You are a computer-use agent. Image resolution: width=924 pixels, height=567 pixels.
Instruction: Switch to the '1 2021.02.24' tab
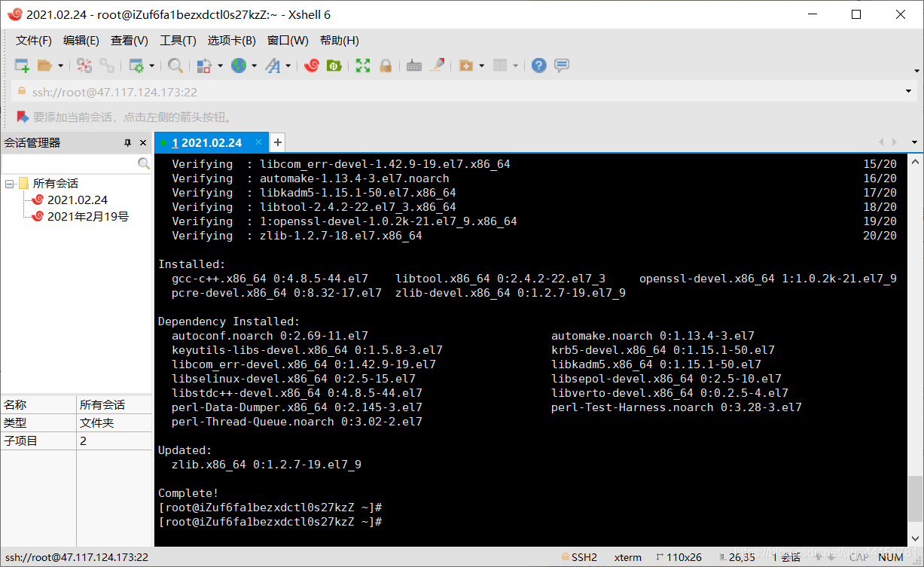[x=206, y=142]
